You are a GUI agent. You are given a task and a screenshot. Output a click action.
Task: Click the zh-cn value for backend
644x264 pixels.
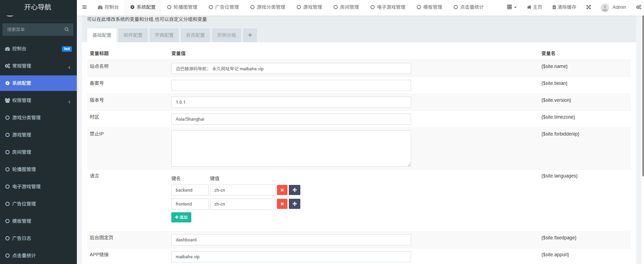(243, 190)
